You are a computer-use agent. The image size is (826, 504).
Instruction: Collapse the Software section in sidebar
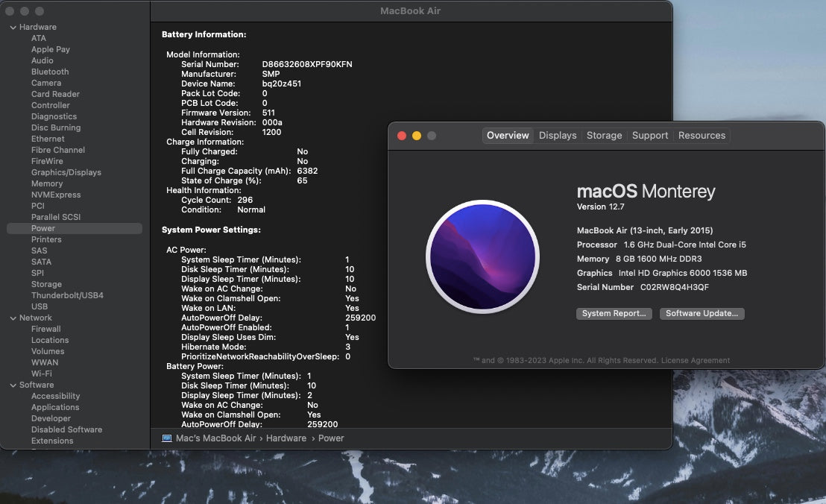click(13, 385)
